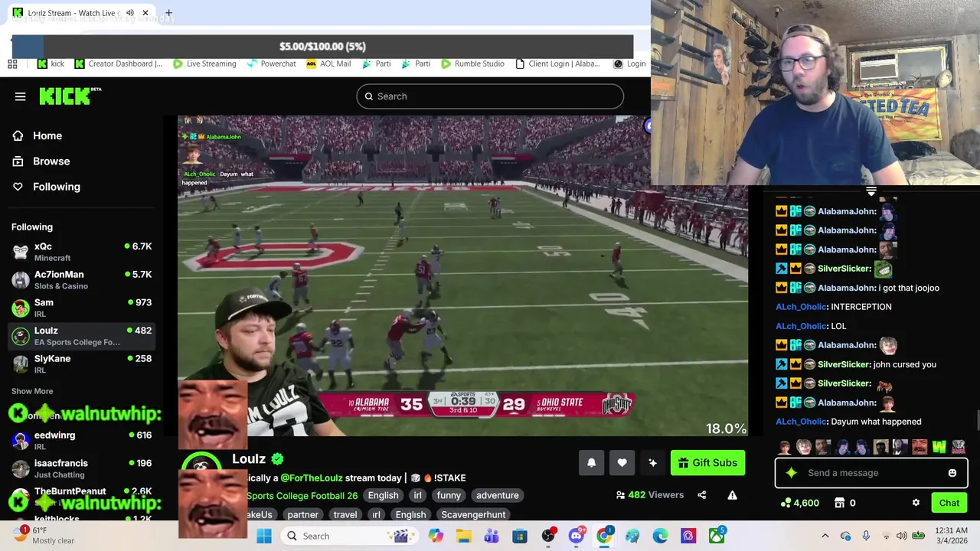Screen dimensions: 980x551
Task: Open the emoji picker in chat
Action: click(x=952, y=473)
